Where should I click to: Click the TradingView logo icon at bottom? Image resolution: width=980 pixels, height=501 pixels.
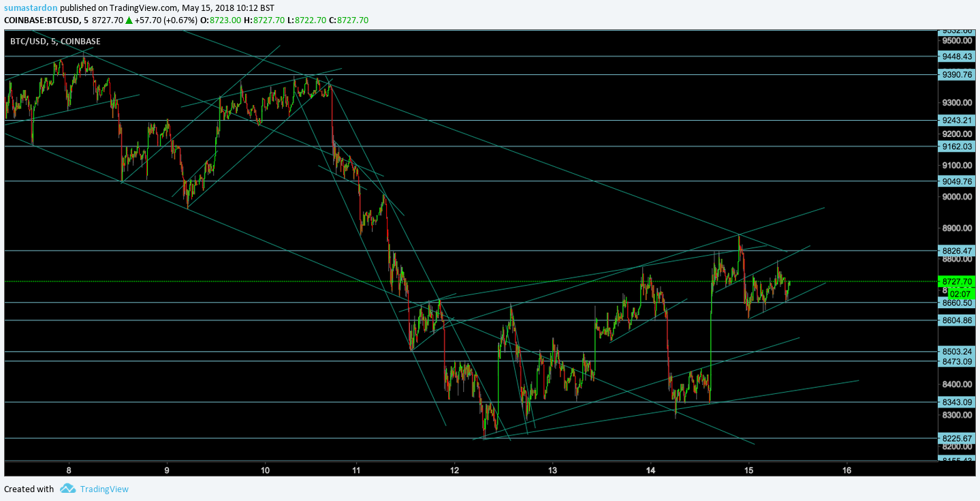click(67, 488)
